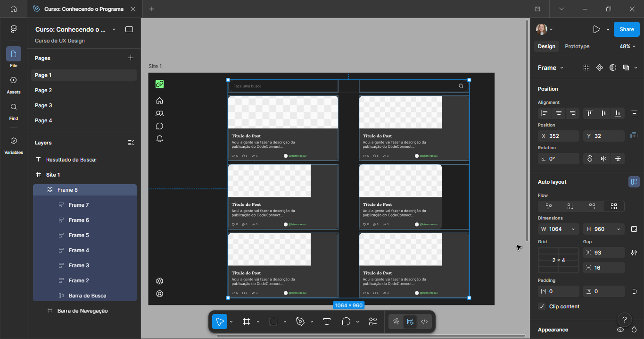Toggle absolute position icon next to Y
Screen dimensions: 644x339
point(634,136)
